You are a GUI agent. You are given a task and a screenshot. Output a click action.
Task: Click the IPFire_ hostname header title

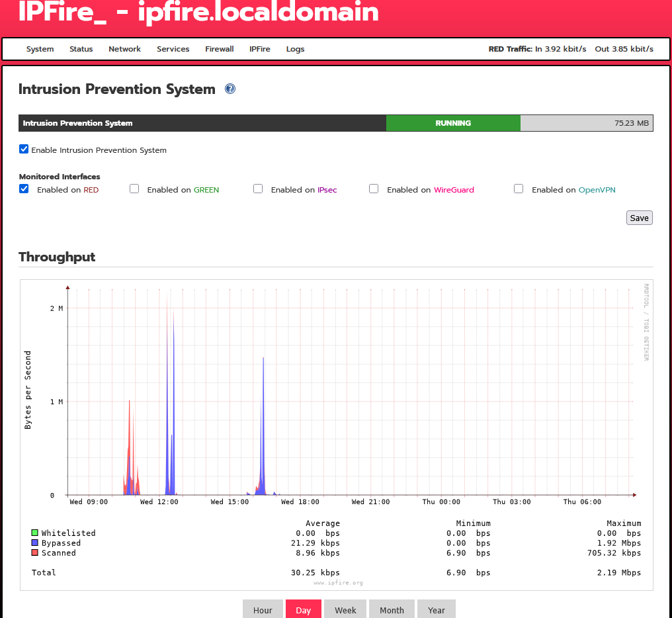click(x=198, y=12)
